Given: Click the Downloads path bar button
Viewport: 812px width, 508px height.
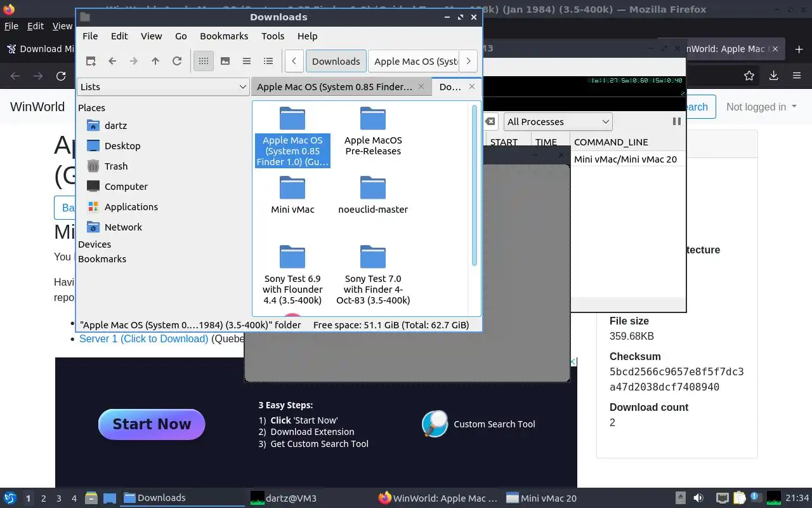Looking at the screenshot, I should (336, 61).
